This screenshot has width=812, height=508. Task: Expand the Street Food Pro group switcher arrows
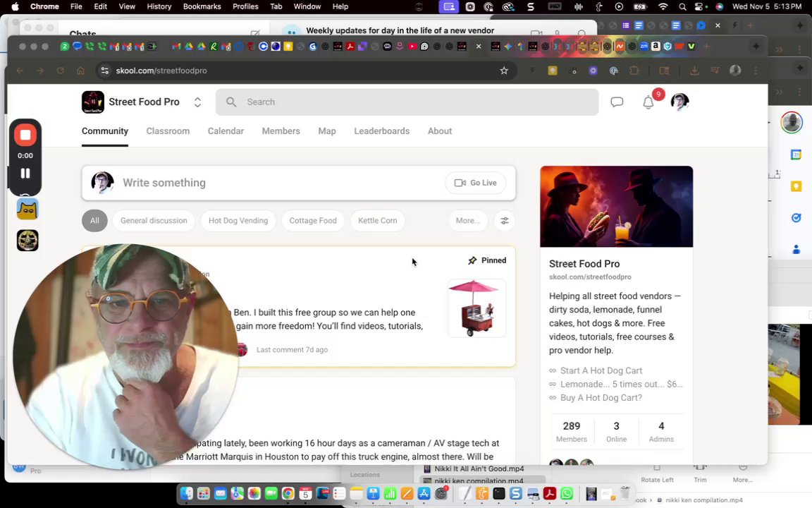click(x=197, y=102)
